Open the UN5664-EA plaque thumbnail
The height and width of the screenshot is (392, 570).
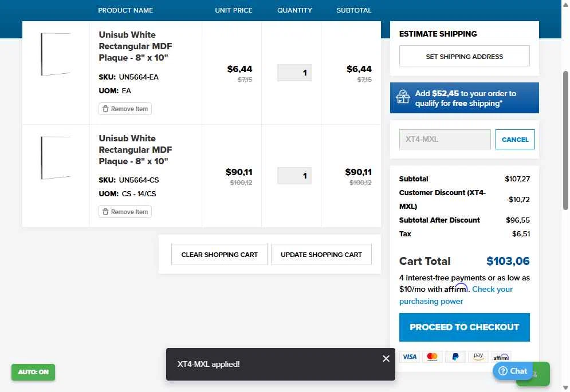click(55, 54)
